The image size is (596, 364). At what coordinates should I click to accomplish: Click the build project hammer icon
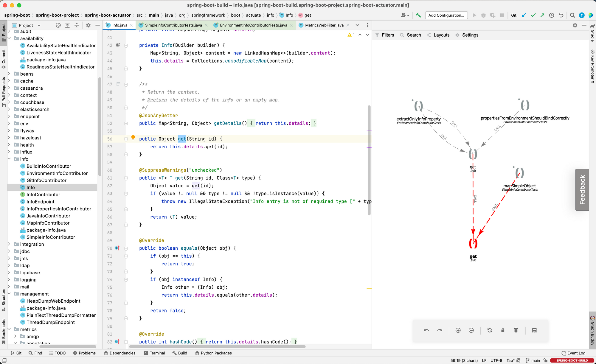point(418,15)
